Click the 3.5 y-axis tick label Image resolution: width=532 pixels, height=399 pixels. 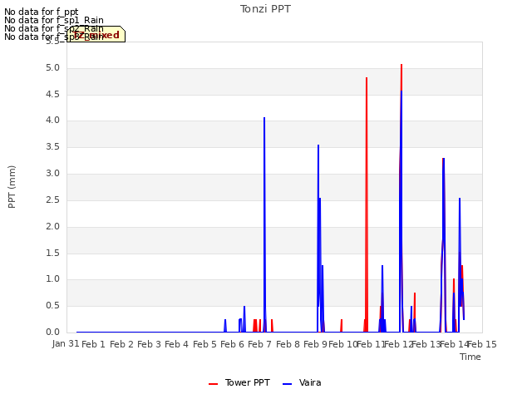coord(52,147)
